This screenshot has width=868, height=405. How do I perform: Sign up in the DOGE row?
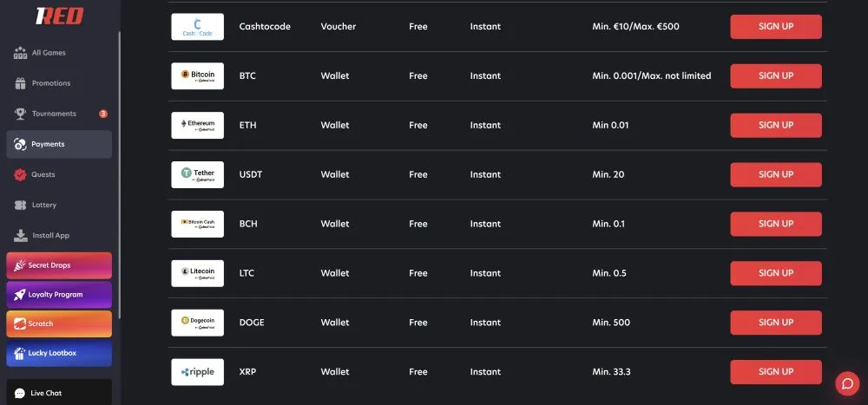pyautogui.click(x=775, y=323)
